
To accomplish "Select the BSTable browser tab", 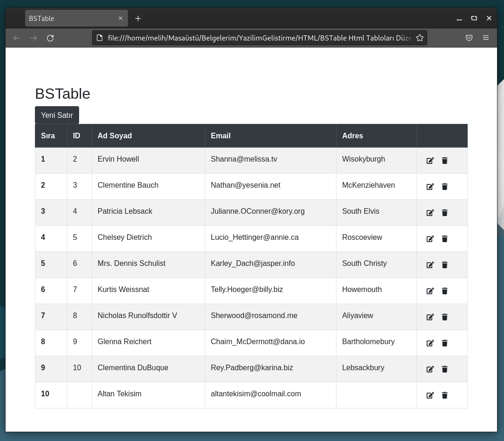I will [76, 18].
